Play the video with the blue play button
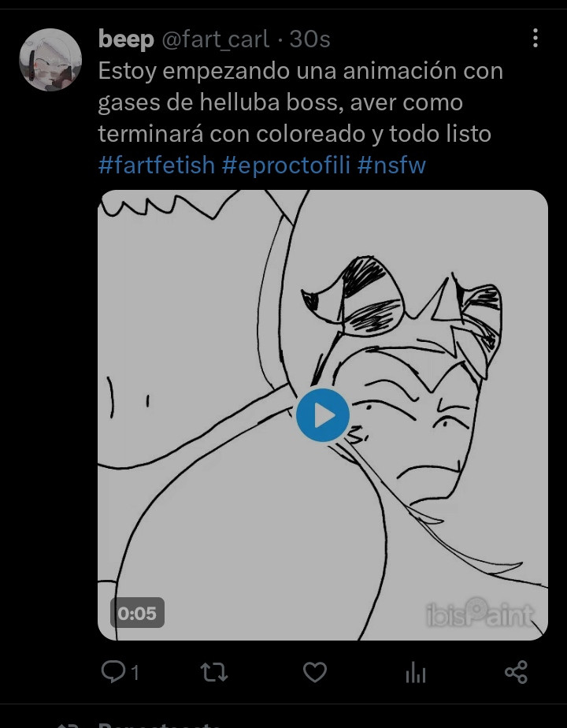 coord(322,415)
